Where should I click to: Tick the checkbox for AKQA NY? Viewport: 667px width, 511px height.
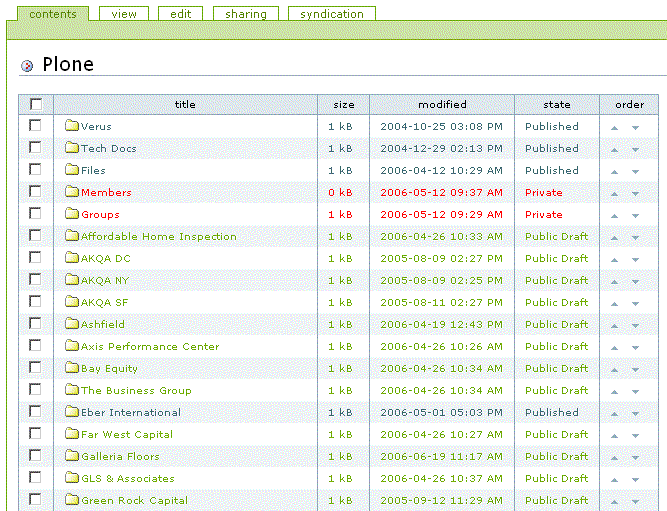[x=36, y=280]
